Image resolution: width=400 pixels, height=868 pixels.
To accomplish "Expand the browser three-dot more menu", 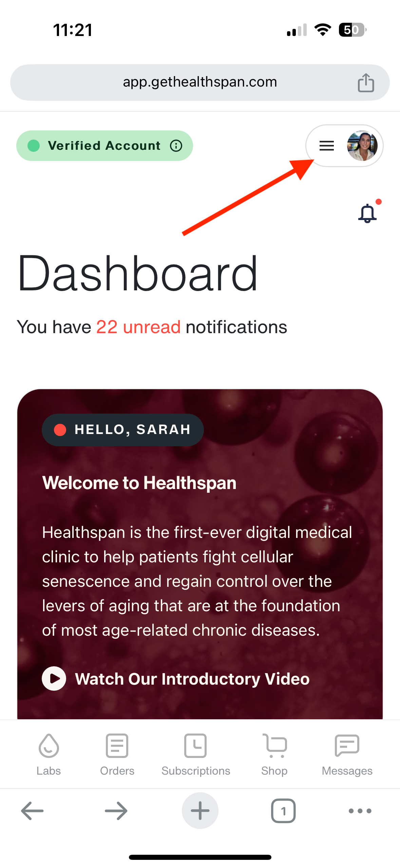I will click(360, 811).
